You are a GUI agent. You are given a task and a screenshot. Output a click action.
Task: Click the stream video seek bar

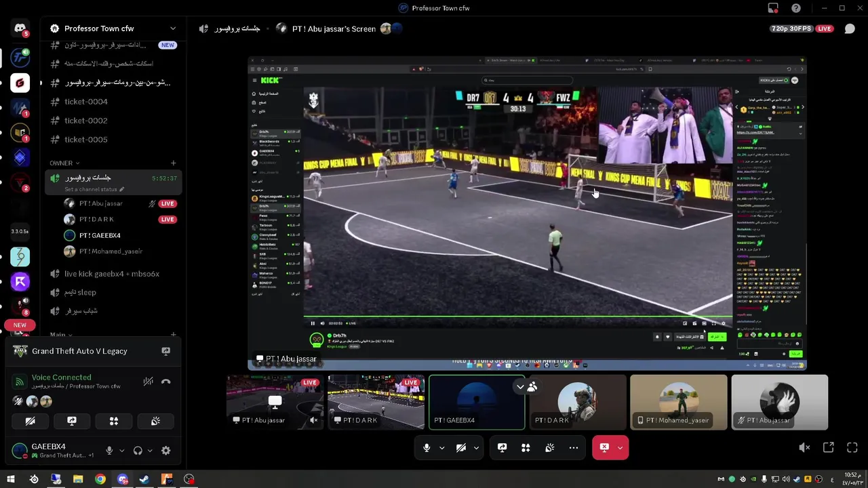[x=518, y=317]
